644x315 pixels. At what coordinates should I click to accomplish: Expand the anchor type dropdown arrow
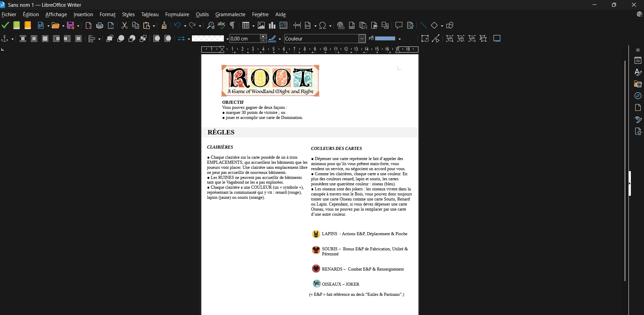point(12,39)
